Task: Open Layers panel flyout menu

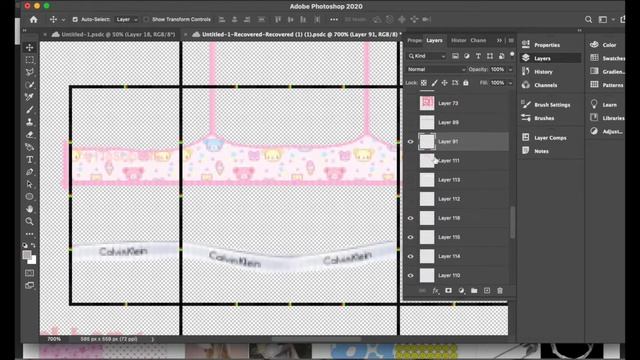Action: coord(511,40)
